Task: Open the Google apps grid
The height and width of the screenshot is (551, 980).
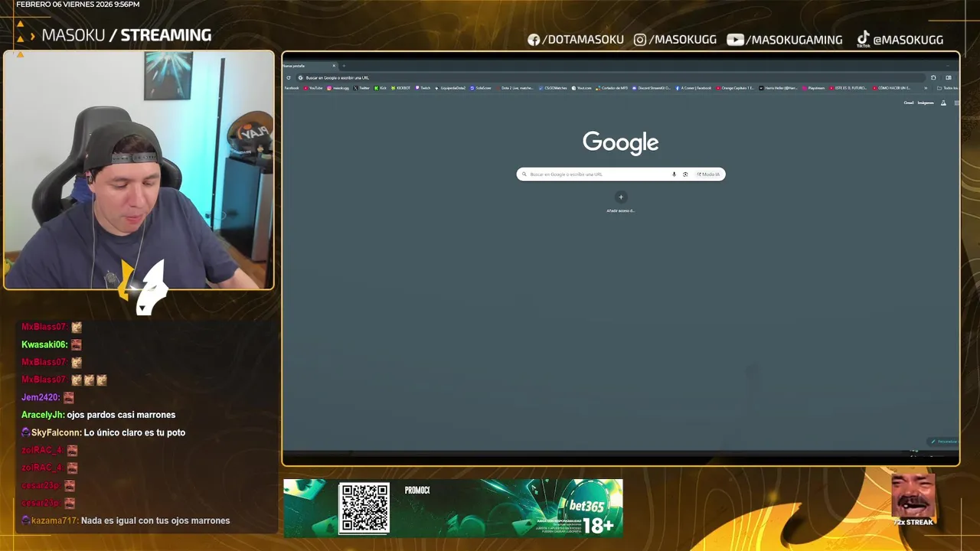Action: click(x=956, y=103)
